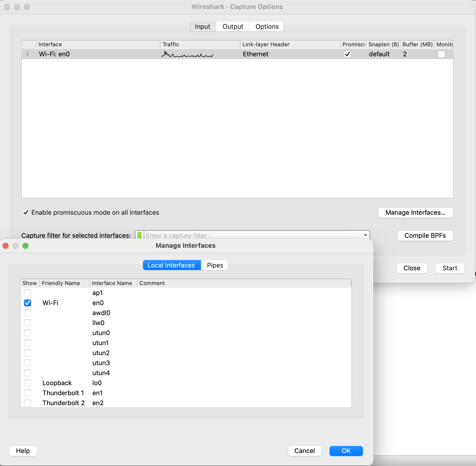The width and height of the screenshot is (476, 466).
Task: Enable Show checkbox for llw0
Action: point(27,323)
